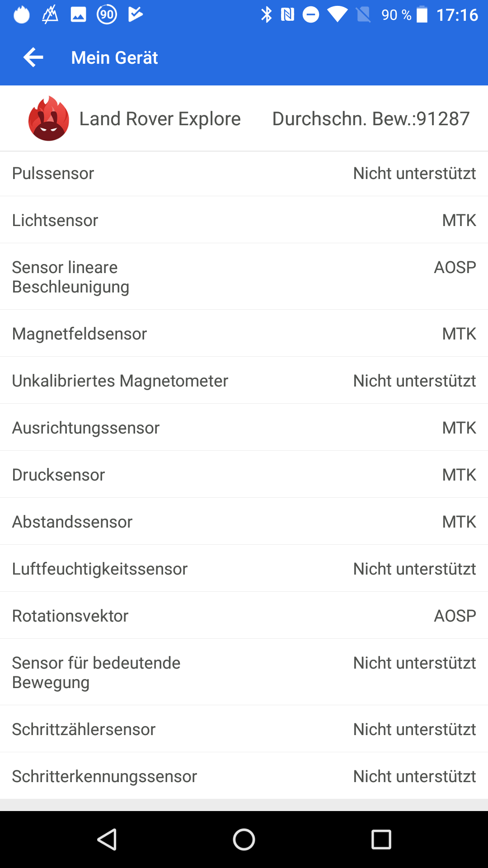Tap the Magnetfeldsensor entry

(x=244, y=334)
